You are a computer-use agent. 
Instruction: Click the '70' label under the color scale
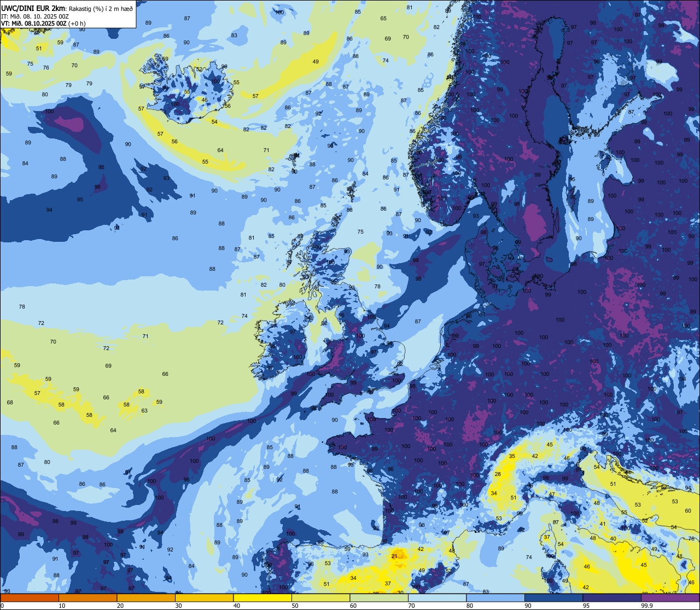tap(411, 606)
